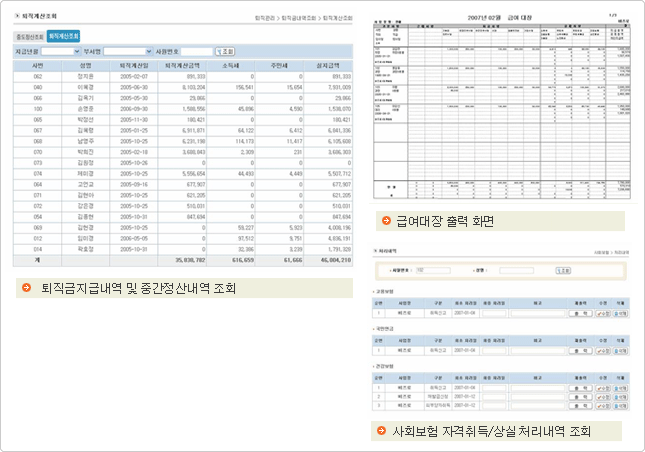Click the 성명 input field in insurance panel
Viewport: 645px width, 452px height.
(515, 269)
